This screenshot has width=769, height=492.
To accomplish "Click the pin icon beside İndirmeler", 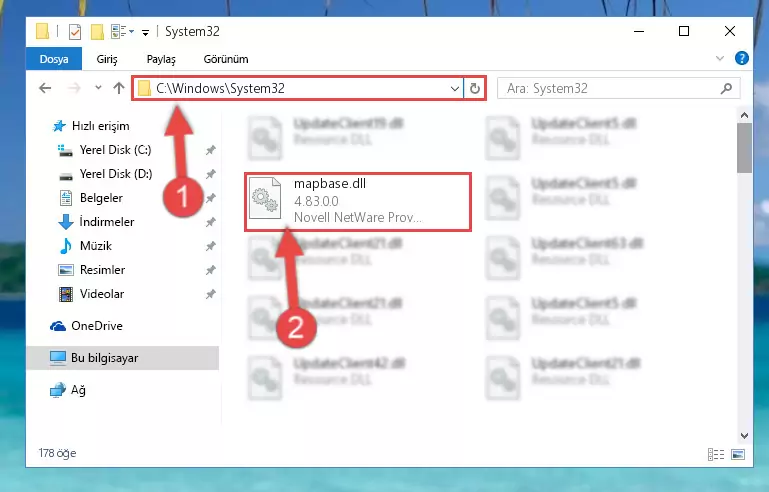I will point(210,222).
